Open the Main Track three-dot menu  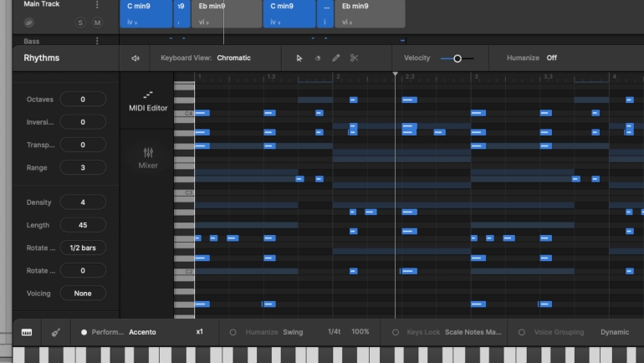97,4
